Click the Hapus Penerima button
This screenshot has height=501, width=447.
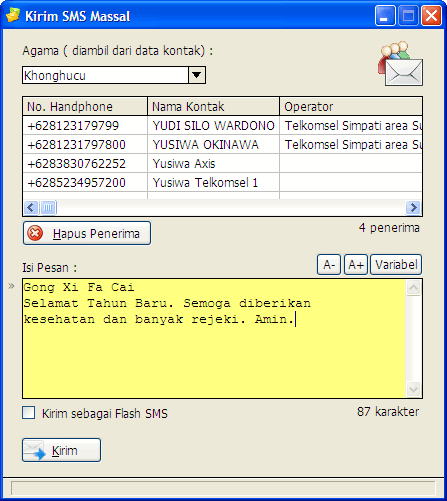coord(87,233)
